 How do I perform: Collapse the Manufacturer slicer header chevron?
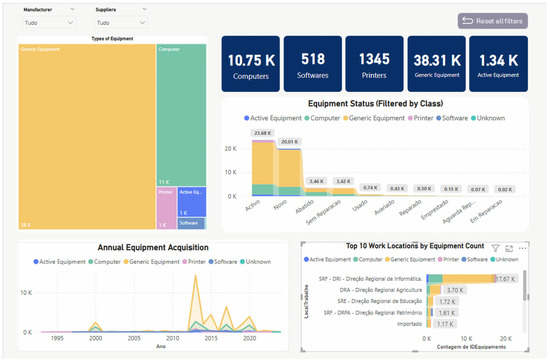tap(72, 9)
